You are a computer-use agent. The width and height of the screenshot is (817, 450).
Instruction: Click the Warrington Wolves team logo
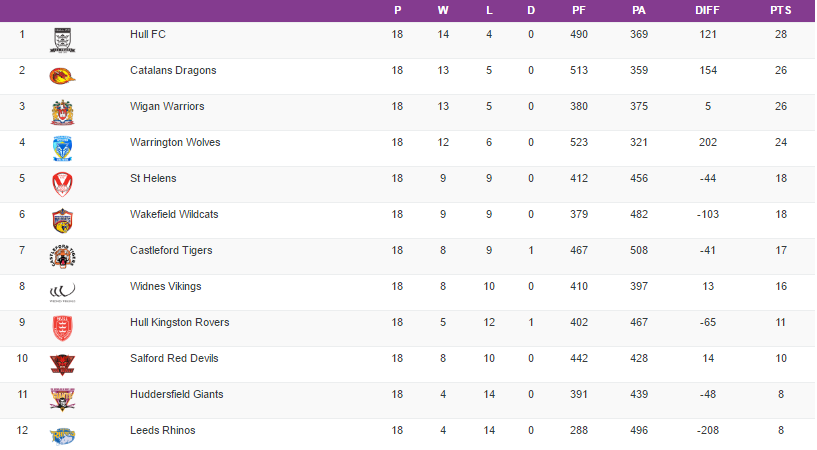[x=62, y=148]
